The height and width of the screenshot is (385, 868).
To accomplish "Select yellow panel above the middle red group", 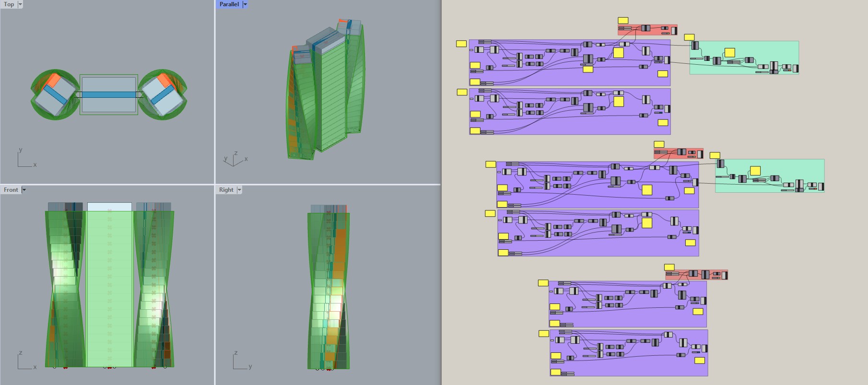I will coord(659,144).
